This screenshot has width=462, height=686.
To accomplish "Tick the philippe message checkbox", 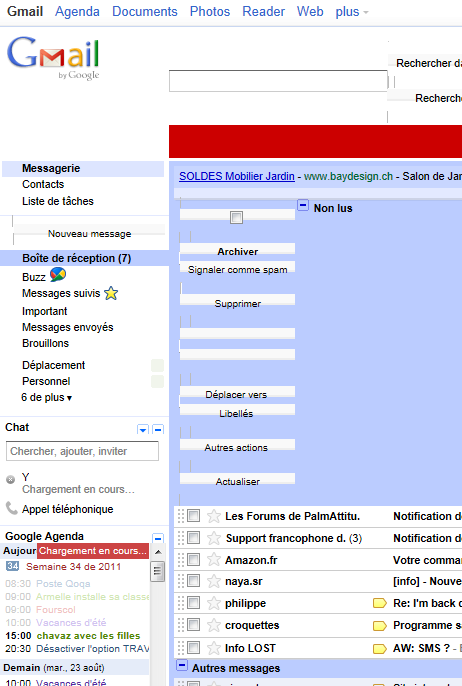I will click(x=193, y=602).
